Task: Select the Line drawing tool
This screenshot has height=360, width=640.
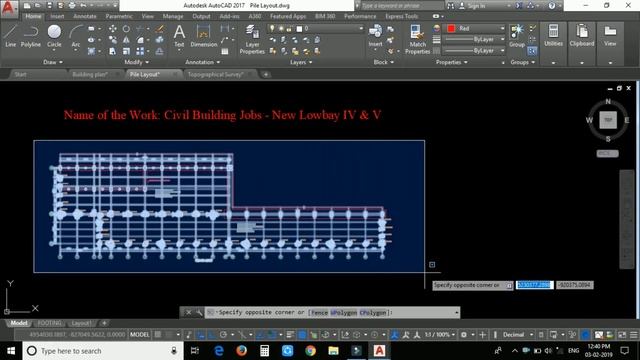Action: tap(11, 36)
